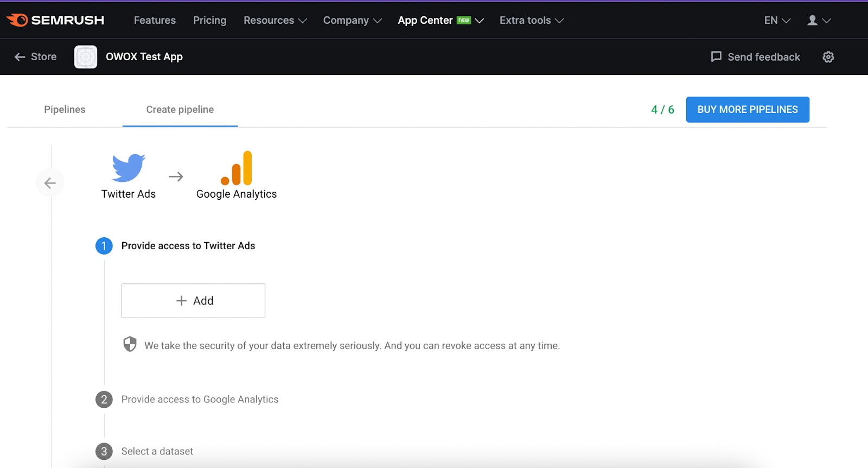This screenshot has height=468, width=868.
Task: Click the 4 / 6 pipelines counter
Action: 662,110
